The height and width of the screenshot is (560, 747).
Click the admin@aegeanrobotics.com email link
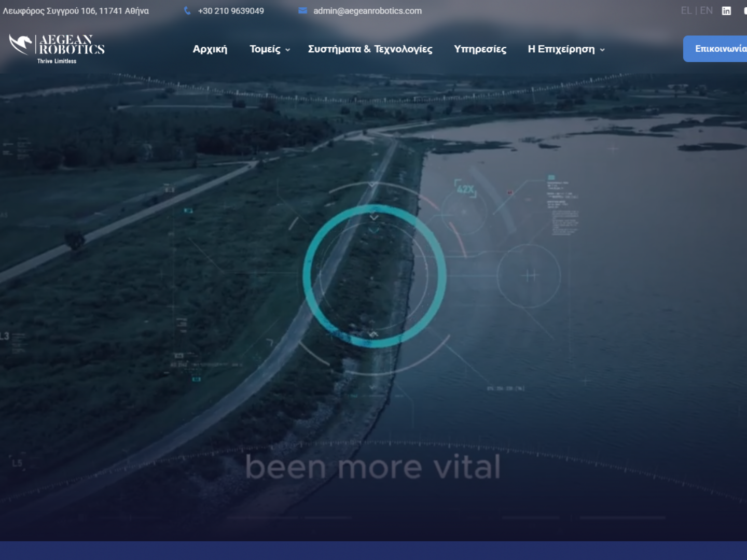[367, 11]
